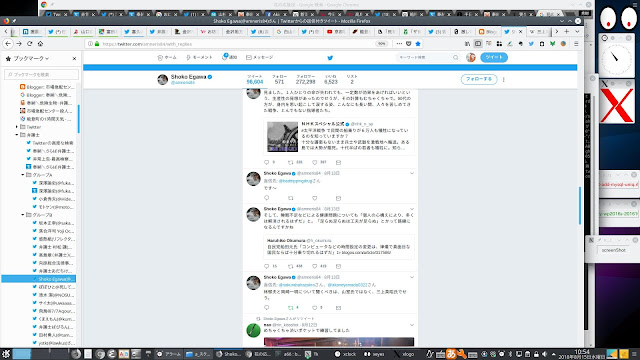The width and height of the screenshot is (640, 360).
Task: Open the dropdown caret on ですー tweet
Action: click(412, 173)
